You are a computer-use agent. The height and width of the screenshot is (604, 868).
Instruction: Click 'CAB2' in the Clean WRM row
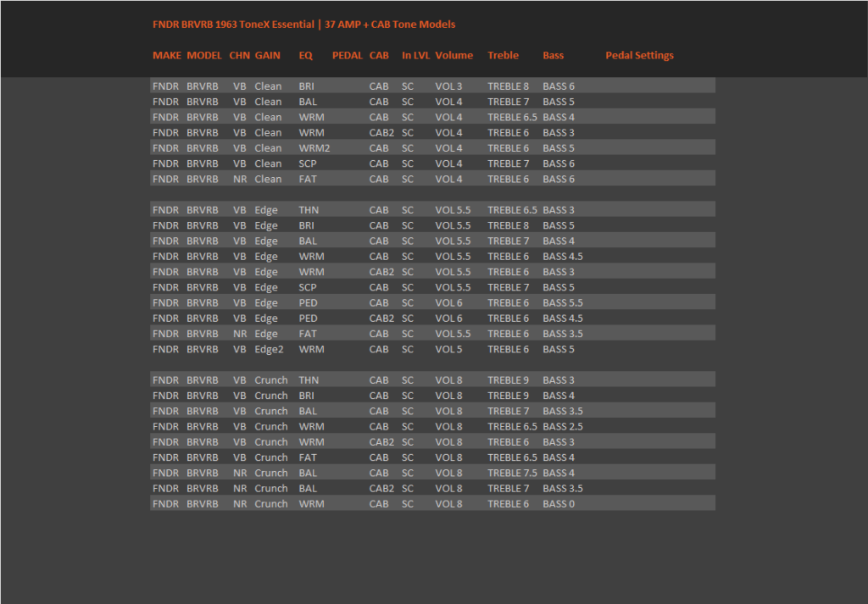click(382, 133)
